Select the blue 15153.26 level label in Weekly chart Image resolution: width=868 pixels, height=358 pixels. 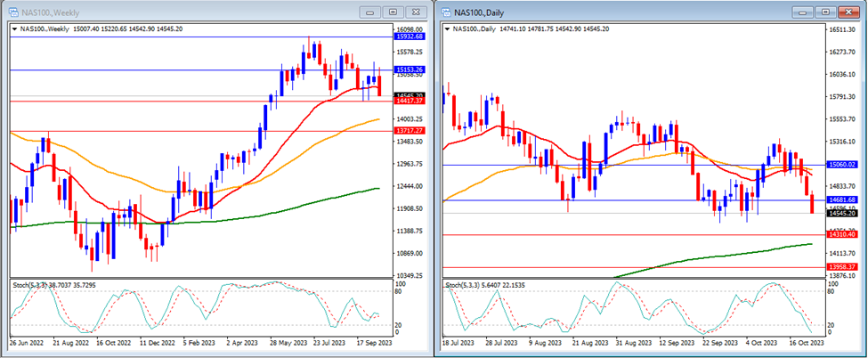pyautogui.click(x=410, y=69)
